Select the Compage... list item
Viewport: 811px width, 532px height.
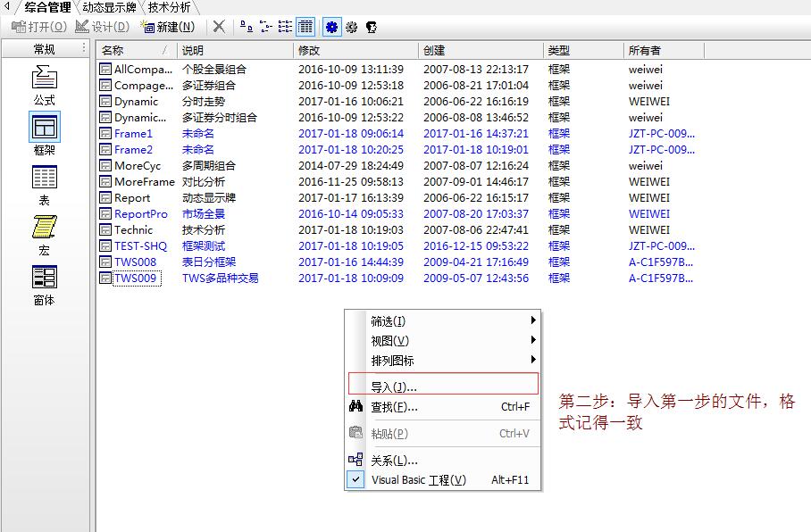pyautogui.click(x=144, y=86)
